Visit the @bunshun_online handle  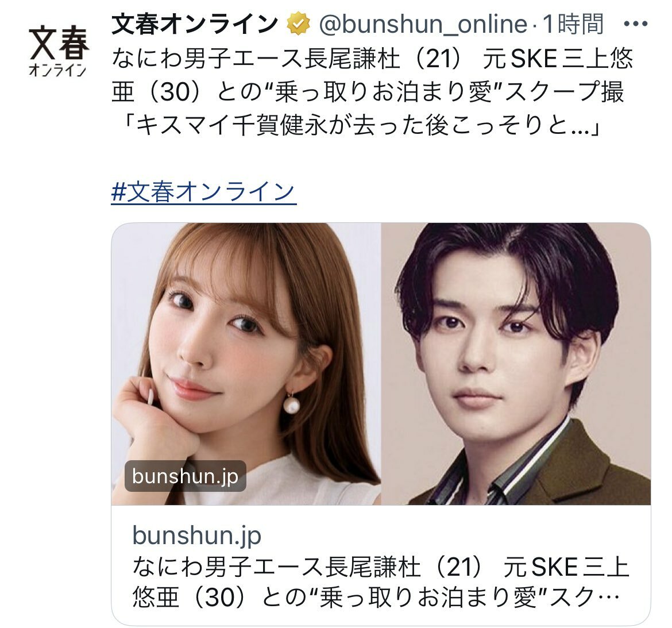[x=423, y=24]
